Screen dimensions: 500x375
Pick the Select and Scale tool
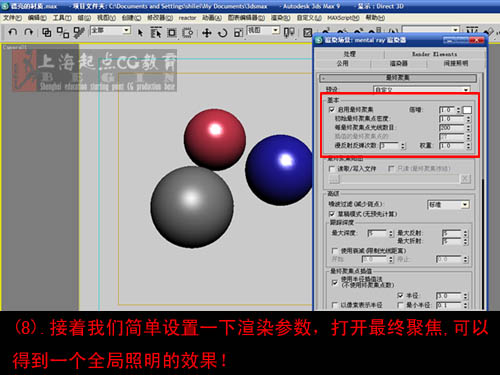pyautogui.click(x=238, y=33)
